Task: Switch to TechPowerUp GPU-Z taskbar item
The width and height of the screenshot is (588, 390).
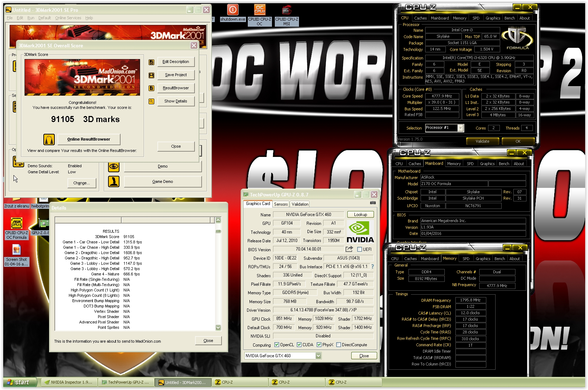Action: point(126,382)
